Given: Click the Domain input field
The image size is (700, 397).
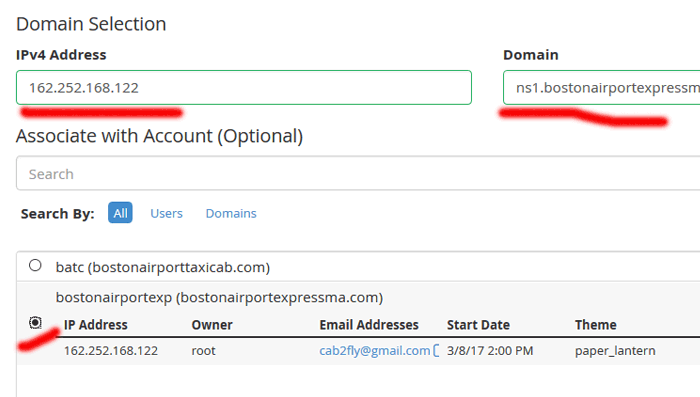Looking at the screenshot, I should click(x=601, y=88).
